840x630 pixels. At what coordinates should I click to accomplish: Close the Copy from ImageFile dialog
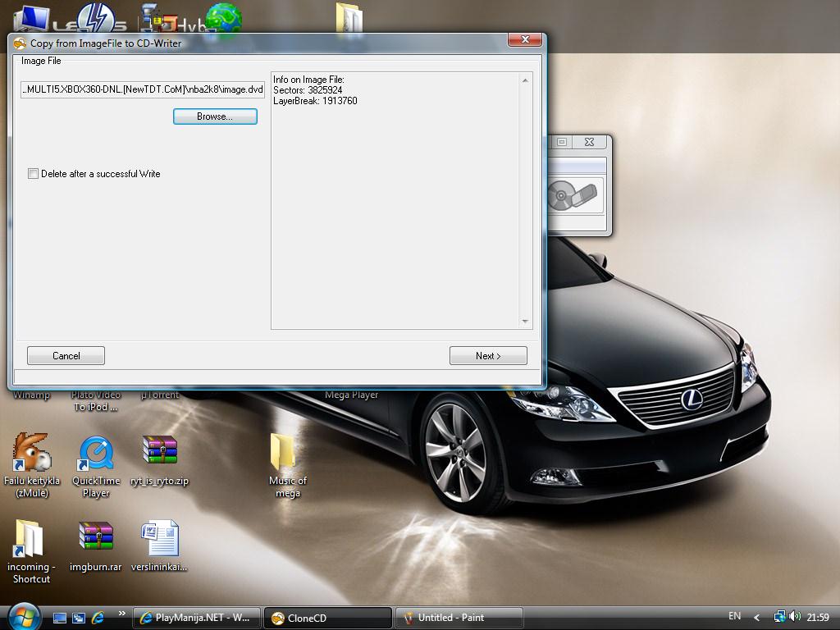524,39
